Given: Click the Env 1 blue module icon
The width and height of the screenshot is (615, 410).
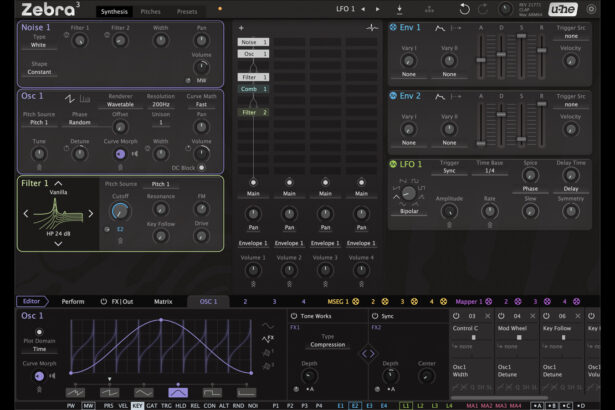Looking at the screenshot, I should tap(393, 27).
